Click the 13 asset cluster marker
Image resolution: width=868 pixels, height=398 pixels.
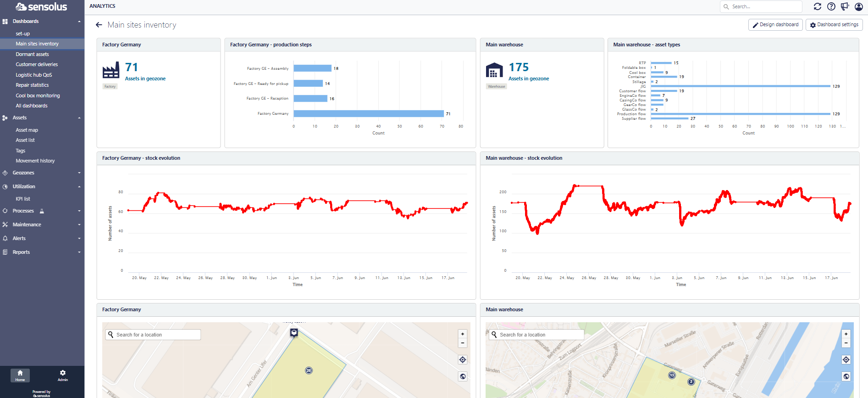point(672,375)
